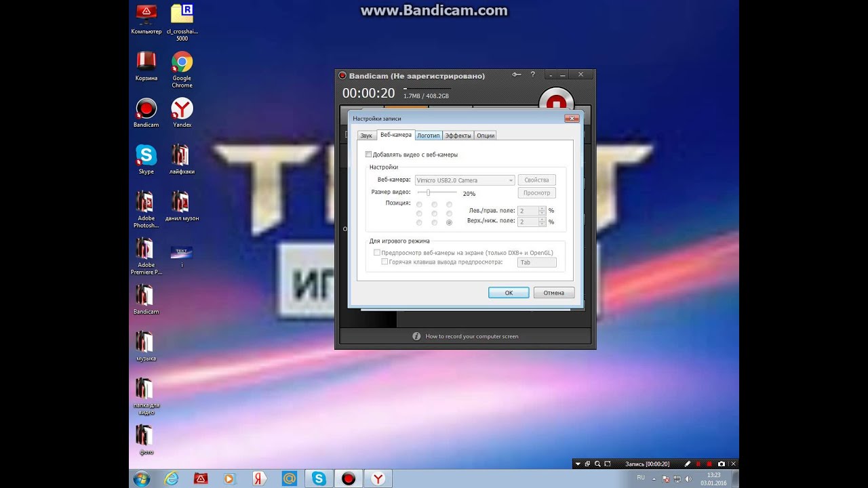Select the top-center Позиция radio button
The height and width of the screenshot is (488, 868).
coord(434,204)
